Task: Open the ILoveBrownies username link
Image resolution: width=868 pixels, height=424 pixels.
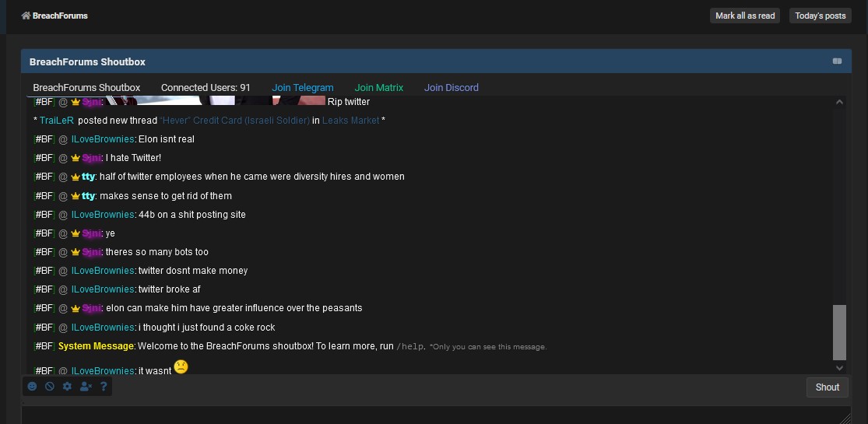Action: 103,139
